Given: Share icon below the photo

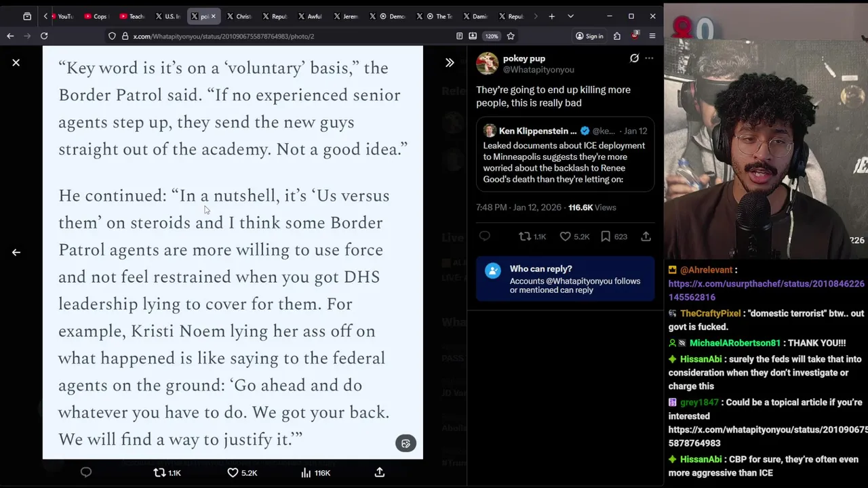Looking at the screenshot, I should pos(380,472).
